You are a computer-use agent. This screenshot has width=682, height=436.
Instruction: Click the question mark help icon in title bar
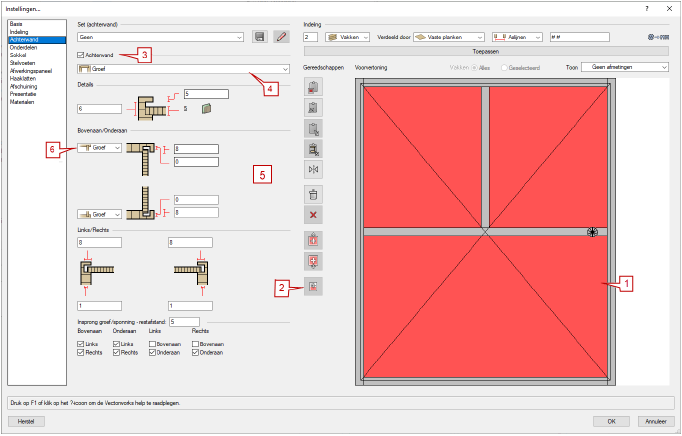tap(647, 9)
